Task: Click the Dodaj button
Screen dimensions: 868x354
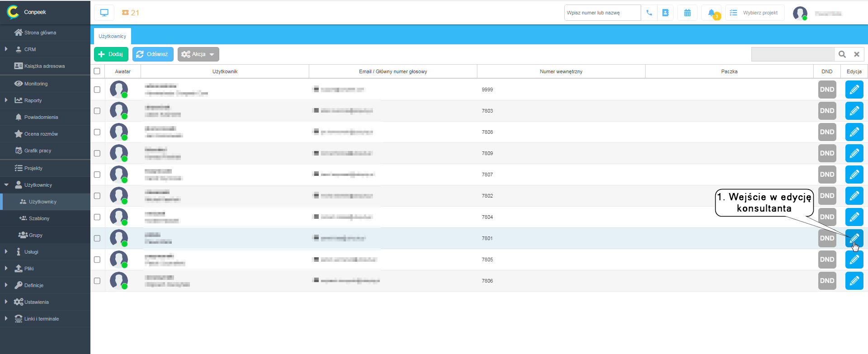Action: [111, 54]
